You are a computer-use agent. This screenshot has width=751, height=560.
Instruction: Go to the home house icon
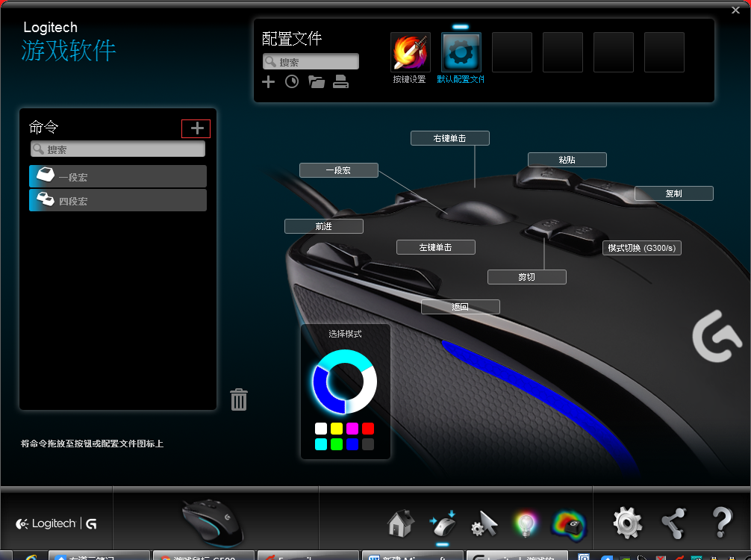click(400, 523)
